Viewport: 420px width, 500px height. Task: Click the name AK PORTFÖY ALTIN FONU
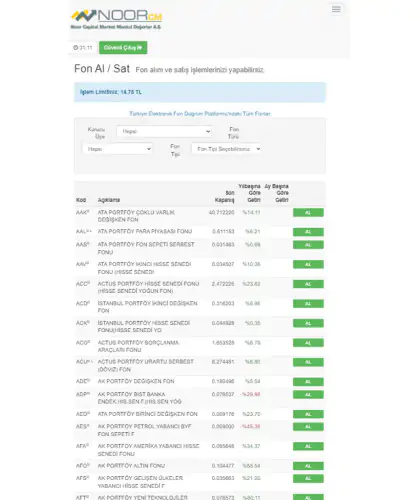click(131, 465)
